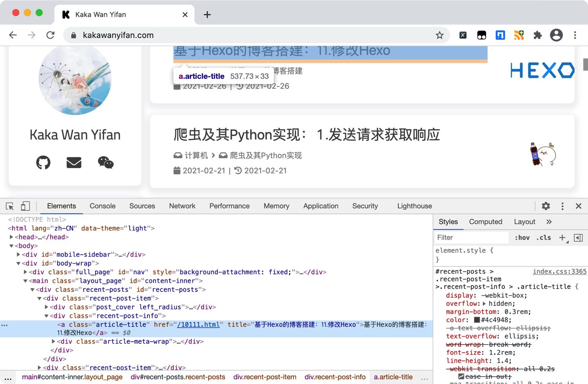The height and width of the screenshot is (384, 588).
Task: Switch to the Console tab
Action: pyautogui.click(x=102, y=206)
